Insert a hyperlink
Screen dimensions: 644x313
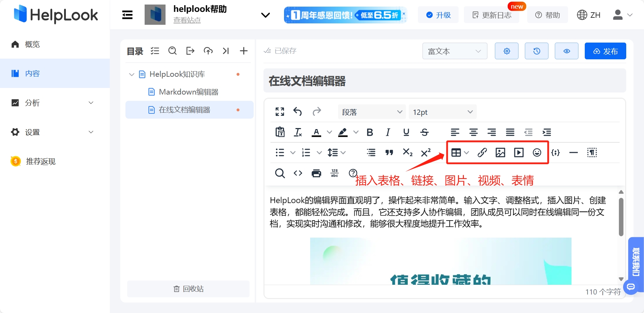(482, 152)
